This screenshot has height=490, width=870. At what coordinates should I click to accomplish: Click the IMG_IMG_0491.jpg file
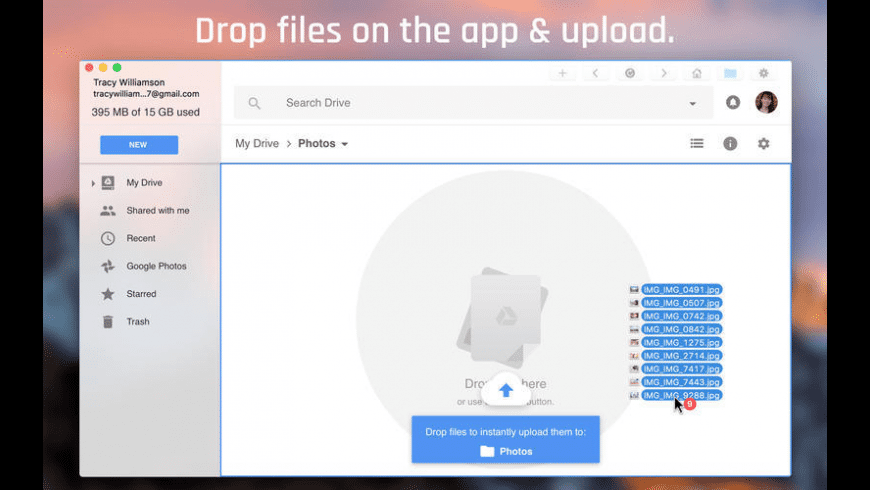[681, 290]
